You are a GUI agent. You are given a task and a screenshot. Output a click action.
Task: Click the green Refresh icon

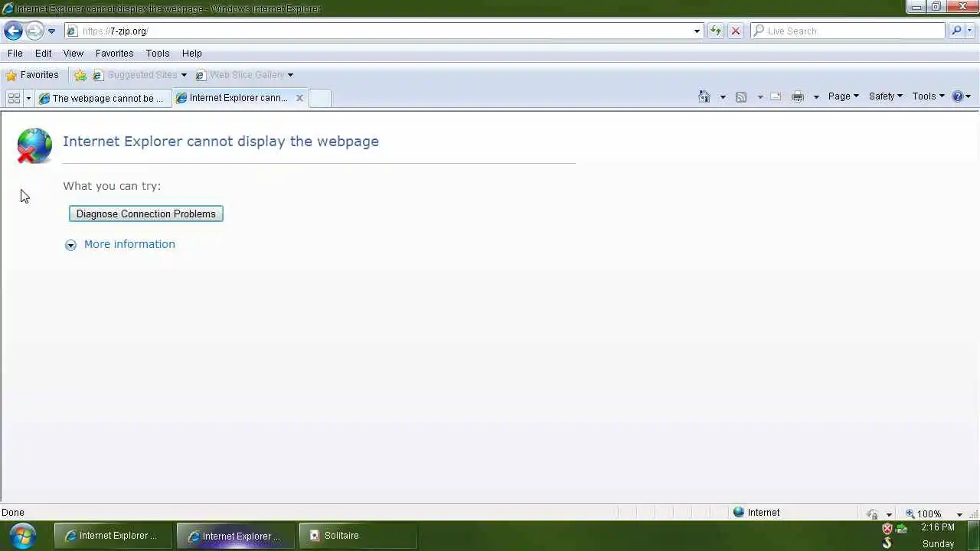715,31
